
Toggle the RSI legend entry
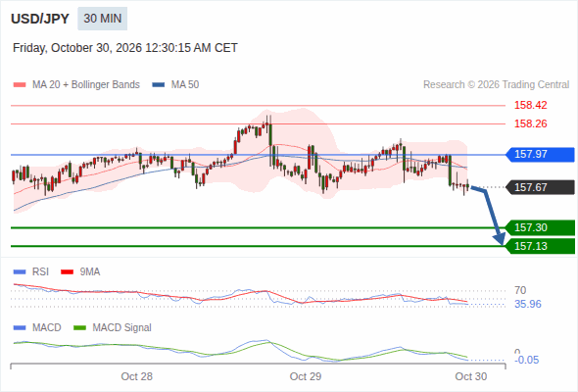point(31,271)
